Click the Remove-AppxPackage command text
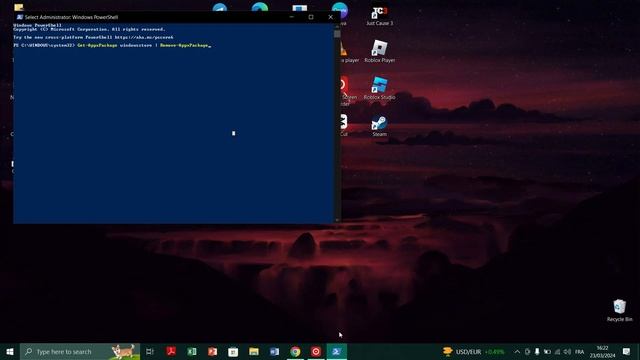Viewport: 640px width, 360px height. click(x=184, y=45)
